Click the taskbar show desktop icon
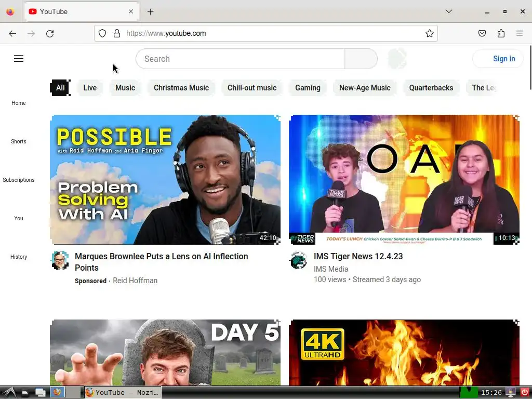Image resolution: width=532 pixels, height=399 pixels. tap(41, 393)
